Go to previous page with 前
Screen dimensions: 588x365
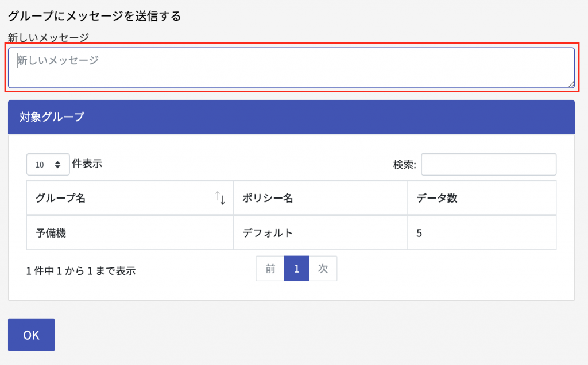(270, 269)
